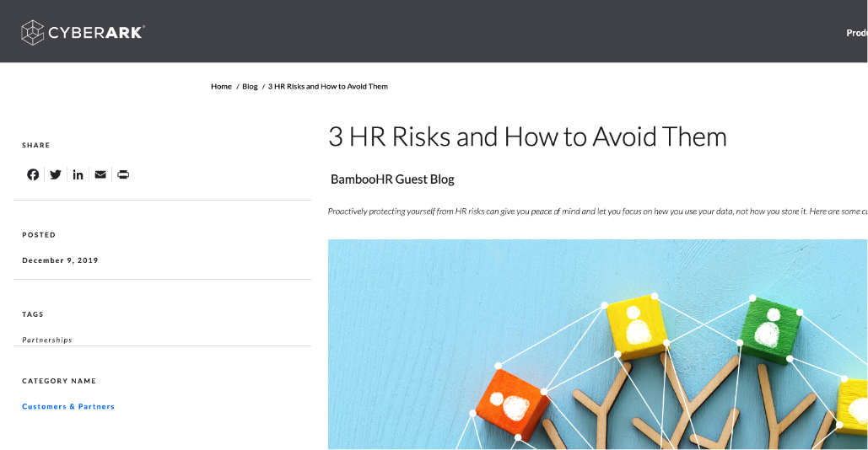The height and width of the screenshot is (450, 868).
Task: Click the CATEGORY NAME label
Action: tap(59, 381)
